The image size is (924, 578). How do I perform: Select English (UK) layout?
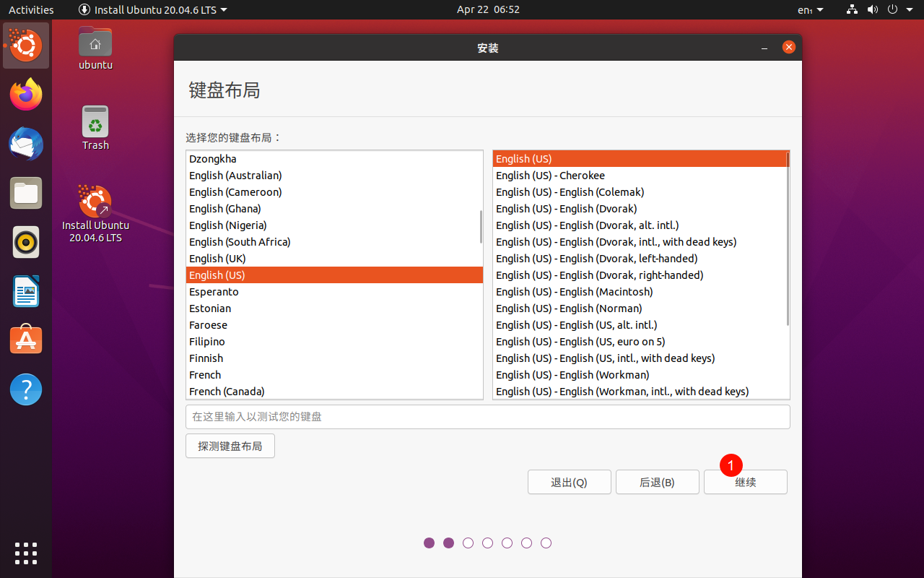point(334,259)
